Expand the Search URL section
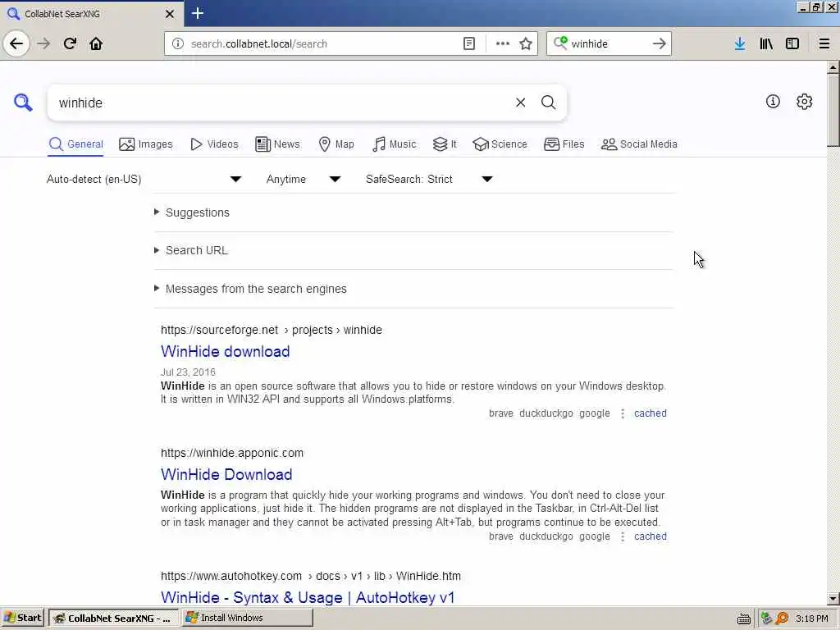Image resolution: width=840 pixels, height=630 pixels. (197, 250)
